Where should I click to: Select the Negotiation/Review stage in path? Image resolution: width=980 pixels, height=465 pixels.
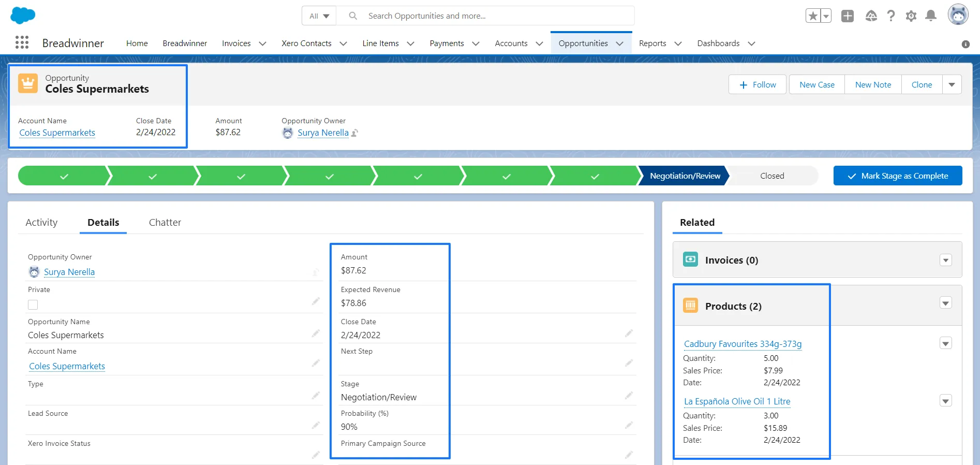point(684,176)
